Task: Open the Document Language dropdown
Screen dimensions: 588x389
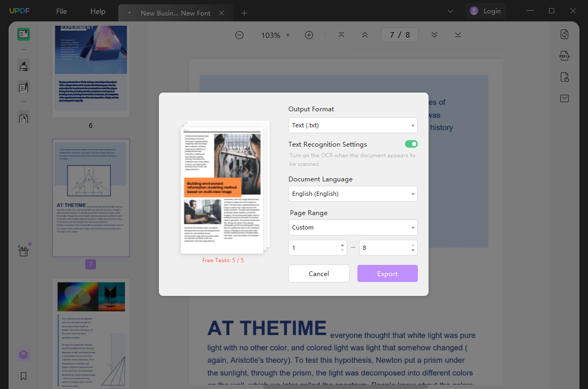Action: (353, 193)
